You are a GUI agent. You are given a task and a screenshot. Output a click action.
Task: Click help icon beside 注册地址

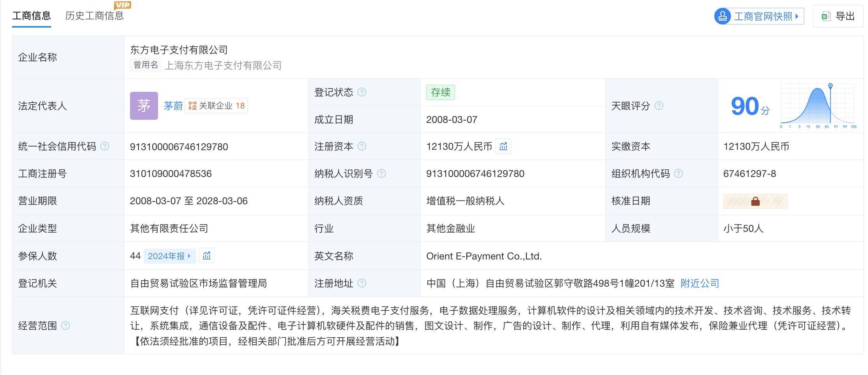[362, 283]
